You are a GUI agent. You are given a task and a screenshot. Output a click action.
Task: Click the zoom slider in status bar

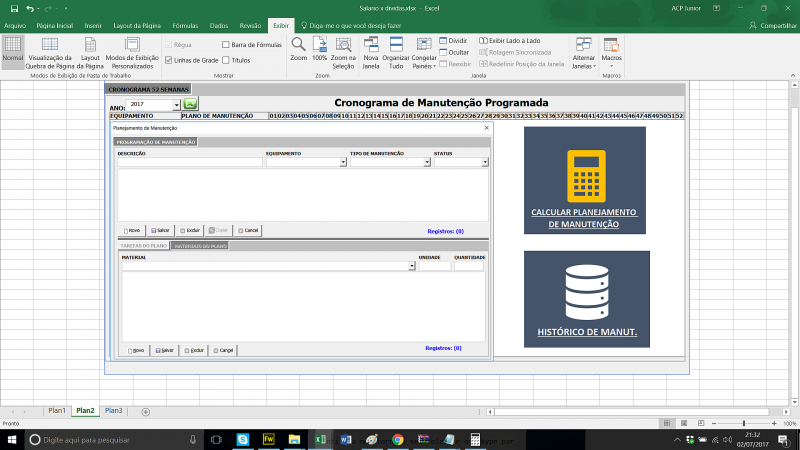[743, 424]
